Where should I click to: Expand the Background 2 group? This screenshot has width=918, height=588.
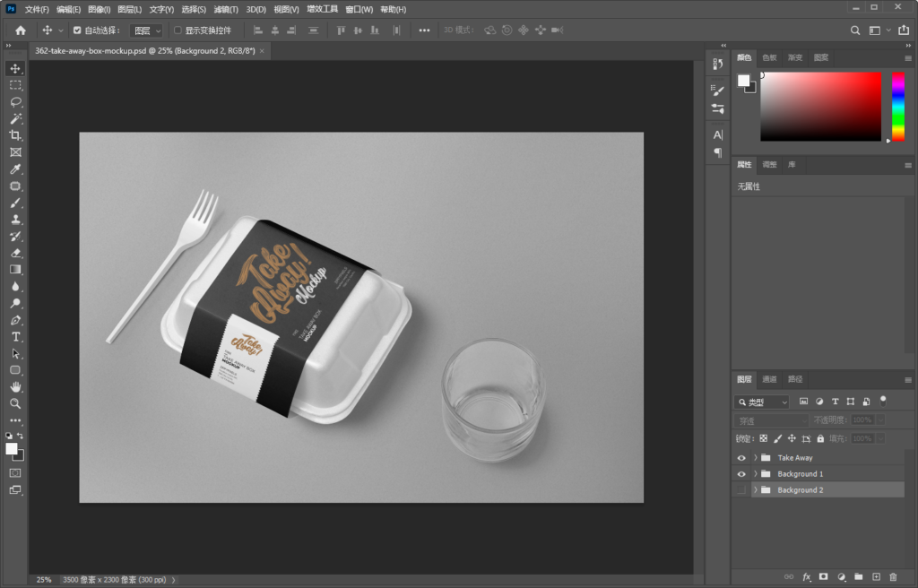755,490
